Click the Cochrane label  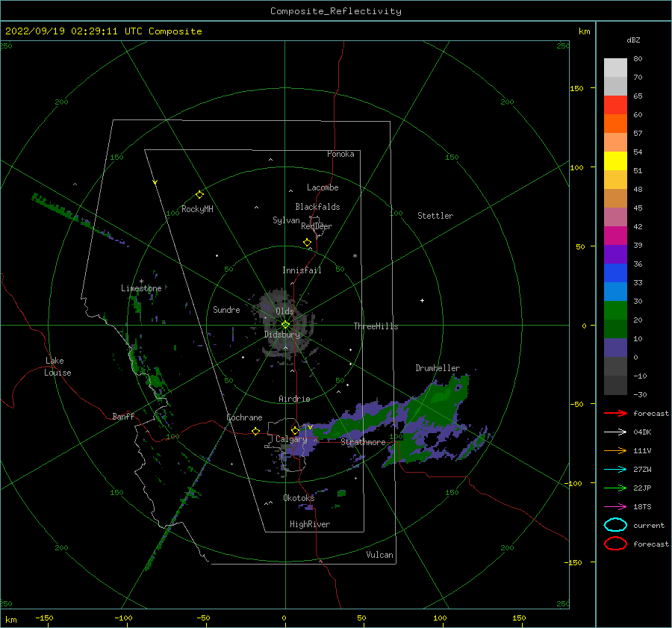[244, 417]
